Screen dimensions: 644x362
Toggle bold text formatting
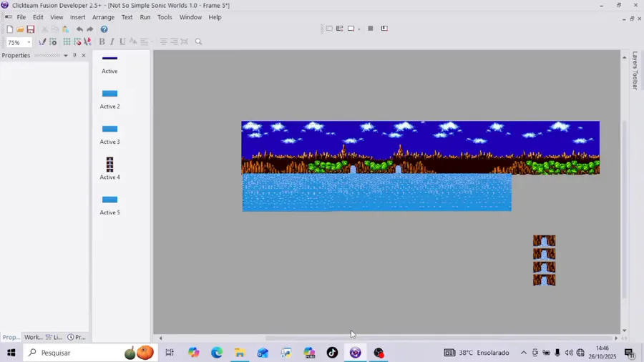[x=102, y=41]
